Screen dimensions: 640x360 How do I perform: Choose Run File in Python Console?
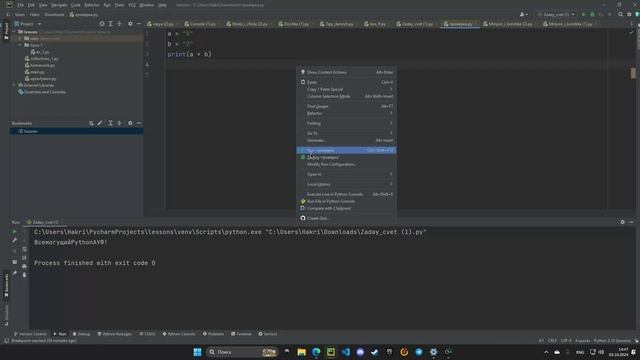tap(346, 201)
